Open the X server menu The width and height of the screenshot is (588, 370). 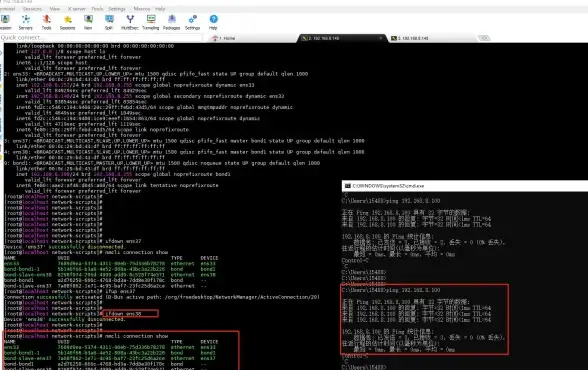[76, 9]
